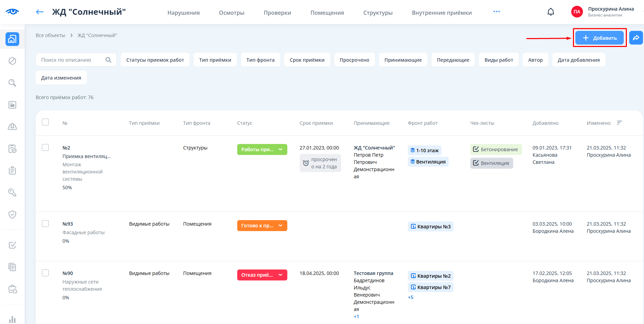The height and width of the screenshot is (324, 644).
Task: Click the magnifier icon in the left sidebar
Action: [12, 83]
